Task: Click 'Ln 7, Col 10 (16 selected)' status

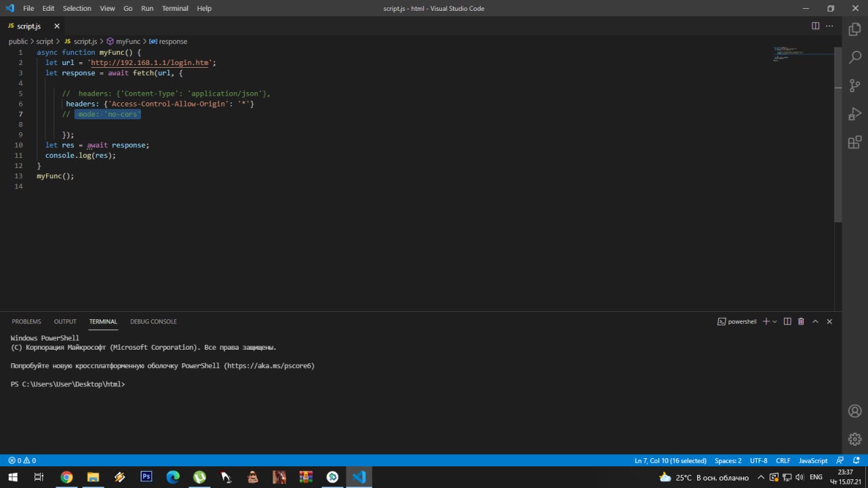Action: (670, 460)
